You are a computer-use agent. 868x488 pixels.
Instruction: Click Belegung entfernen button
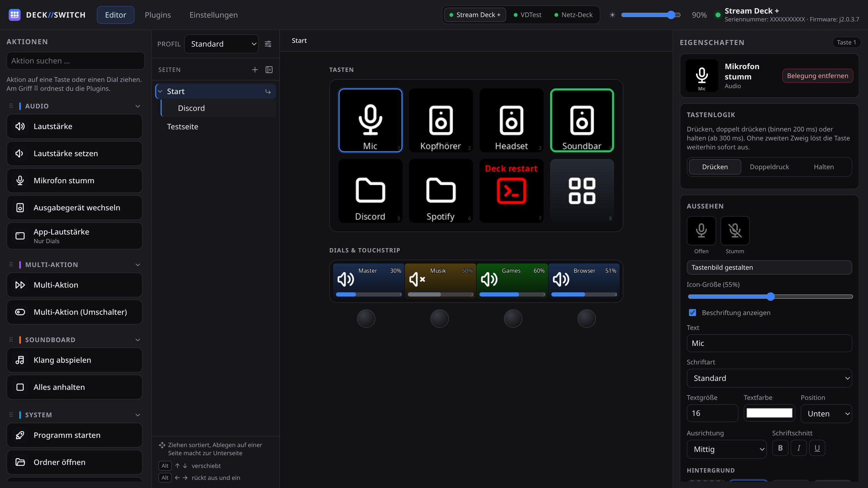click(x=818, y=76)
